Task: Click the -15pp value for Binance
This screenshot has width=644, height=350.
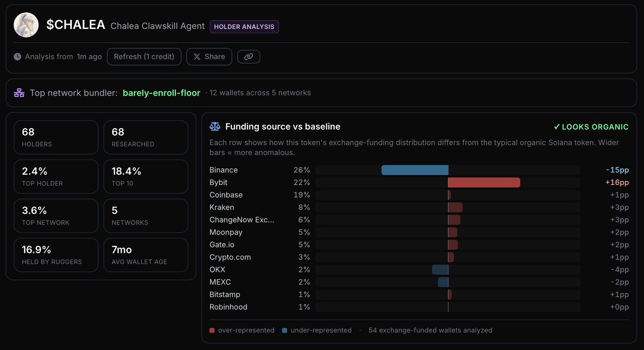Action: 617,170
